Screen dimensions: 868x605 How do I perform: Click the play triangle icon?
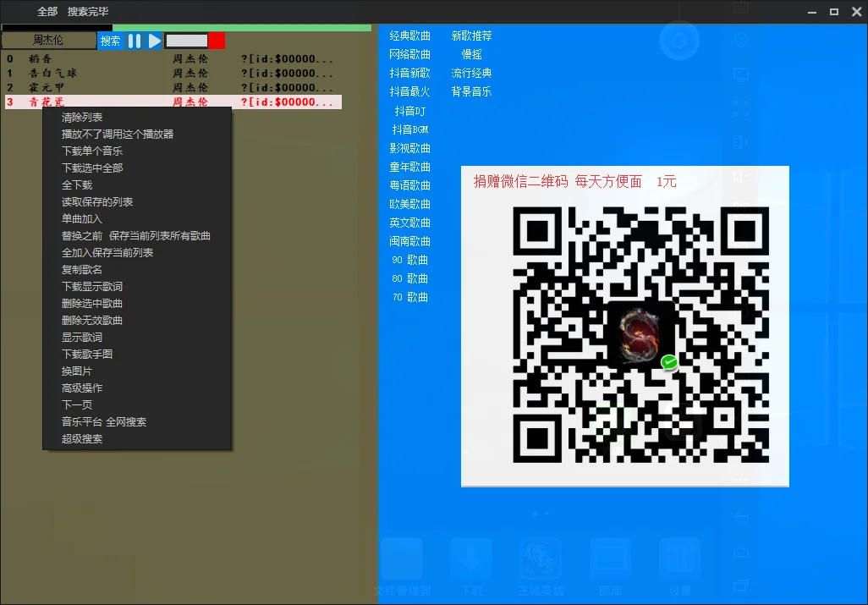155,41
